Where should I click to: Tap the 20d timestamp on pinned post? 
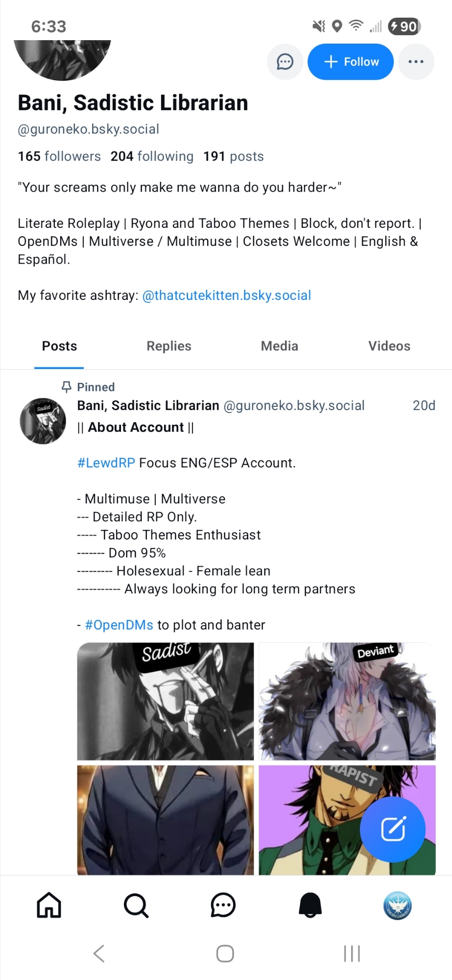[424, 406]
